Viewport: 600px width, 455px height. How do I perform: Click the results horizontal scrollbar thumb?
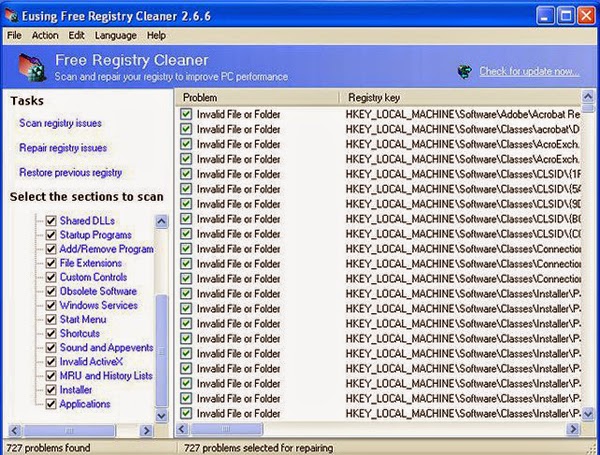coord(226,429)
